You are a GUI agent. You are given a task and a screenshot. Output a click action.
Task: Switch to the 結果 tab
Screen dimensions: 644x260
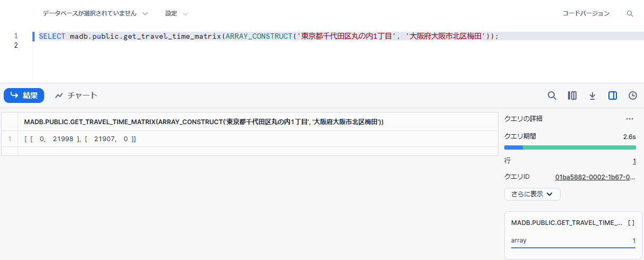[x=24, y=96]
